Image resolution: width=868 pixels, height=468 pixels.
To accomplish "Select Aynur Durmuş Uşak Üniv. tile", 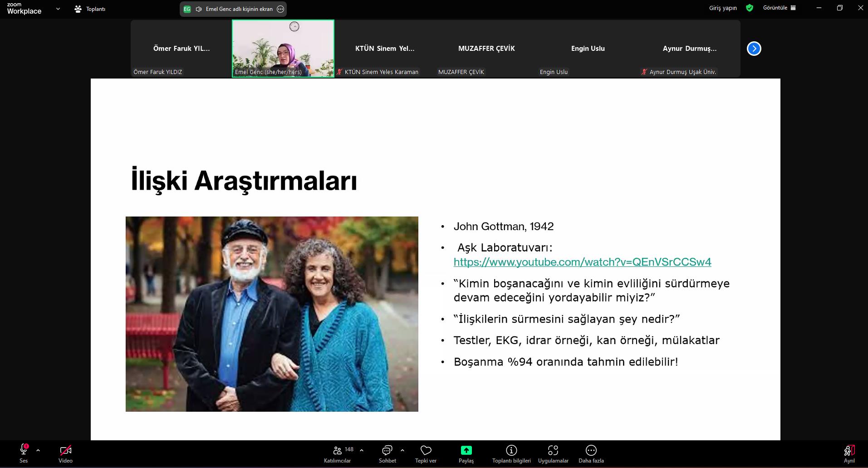I will pyautogui.click(x=690, y=49).
